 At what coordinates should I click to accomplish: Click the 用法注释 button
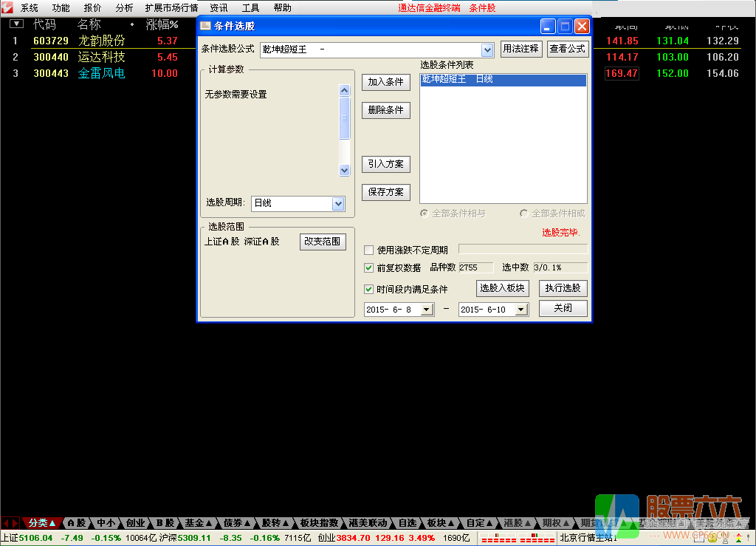click(520, 49)
